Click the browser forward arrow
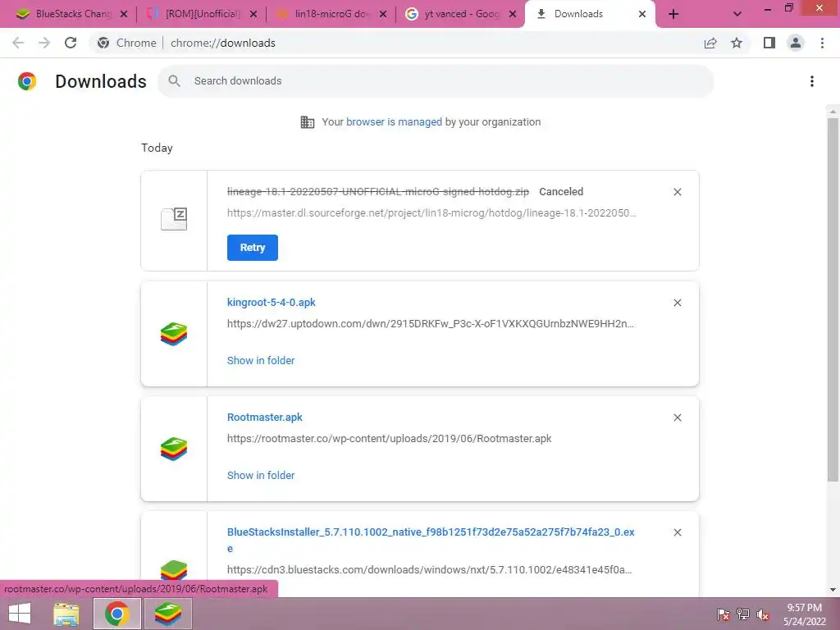The height and width of the screenshot is (630, 840). pos(44,43)
